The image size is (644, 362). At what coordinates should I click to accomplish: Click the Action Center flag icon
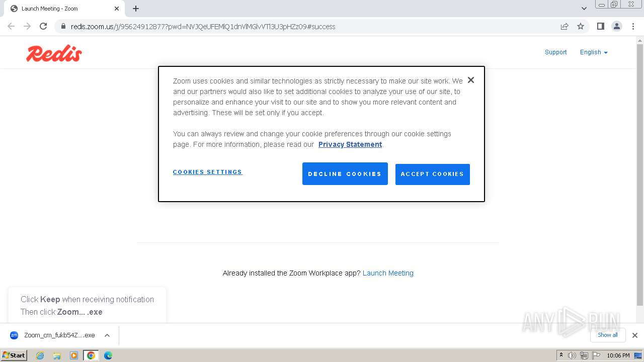click(596, 355)
